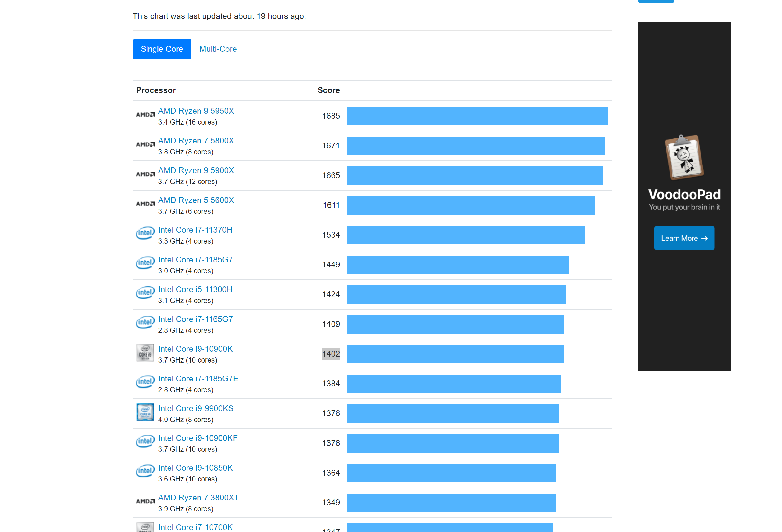Open AMD Ryzen 7 3800XT link
The image size is (782, 532).
pos(199,498)
